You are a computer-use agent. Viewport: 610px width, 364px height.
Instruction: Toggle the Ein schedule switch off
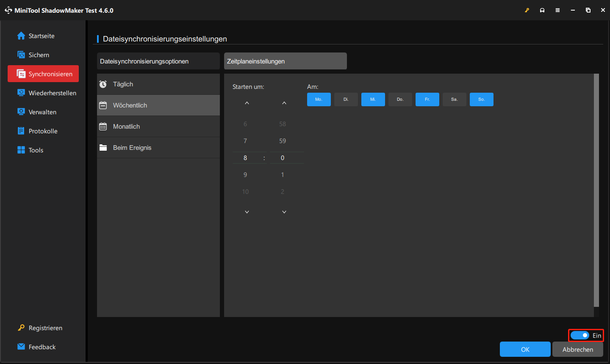tap(579, 335)
